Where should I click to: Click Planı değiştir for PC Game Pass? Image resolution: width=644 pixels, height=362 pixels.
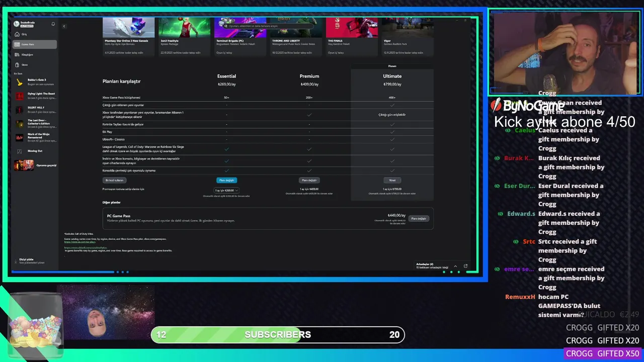click(419, 219)
